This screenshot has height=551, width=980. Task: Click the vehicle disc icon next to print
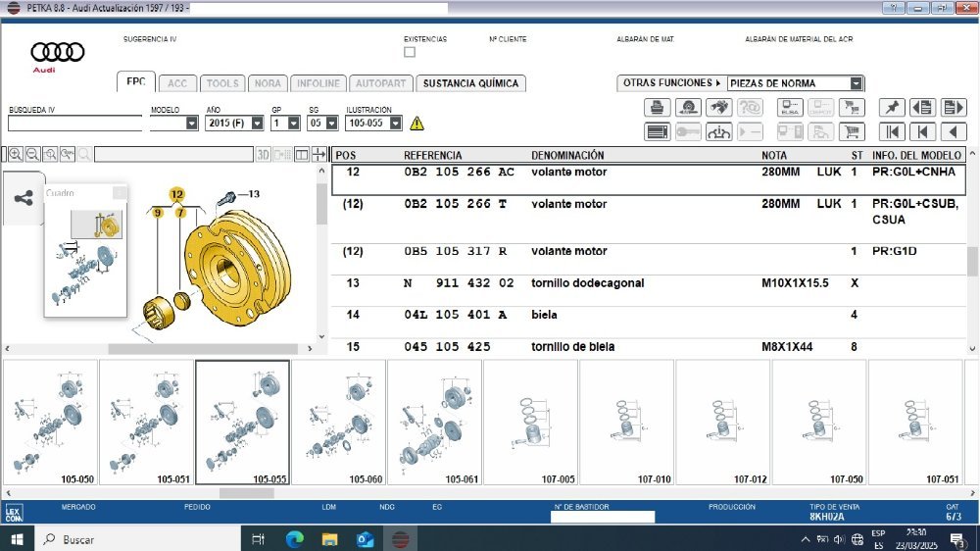click(x=688, y=108)
